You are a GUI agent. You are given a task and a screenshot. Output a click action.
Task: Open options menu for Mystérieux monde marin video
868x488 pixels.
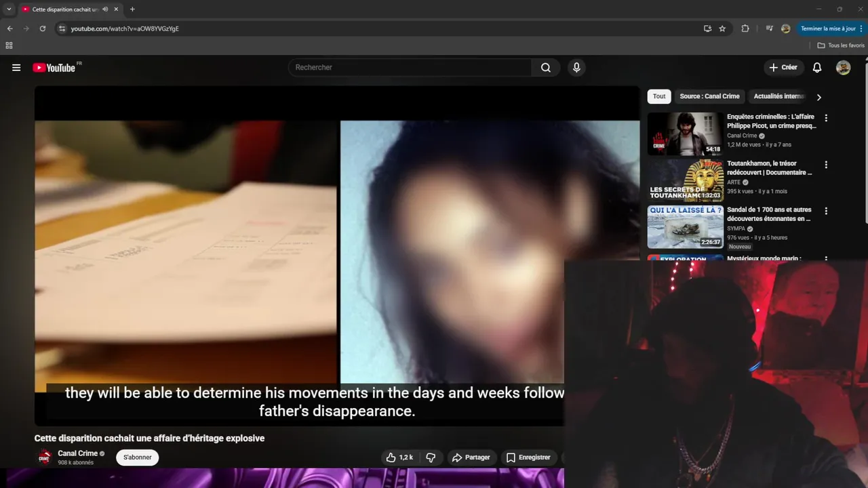[x=825, y=258]
